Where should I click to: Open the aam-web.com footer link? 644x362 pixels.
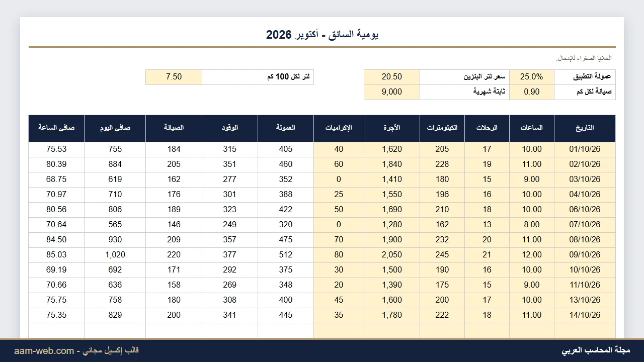click(x=44, y=351)
